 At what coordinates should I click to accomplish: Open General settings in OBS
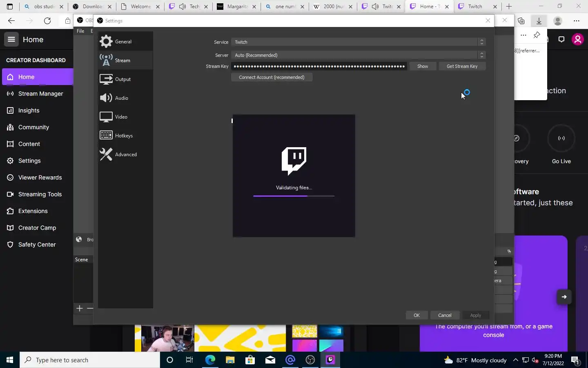[x=125, y=41]
